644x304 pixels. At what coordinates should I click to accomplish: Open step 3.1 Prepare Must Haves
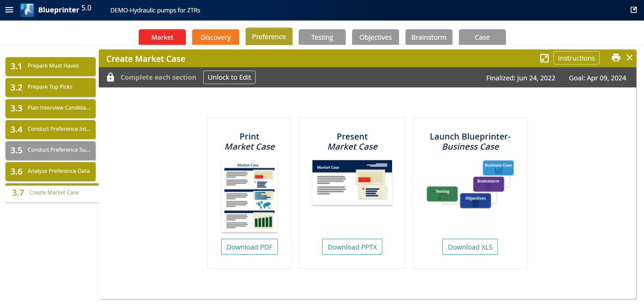[50, 66]
